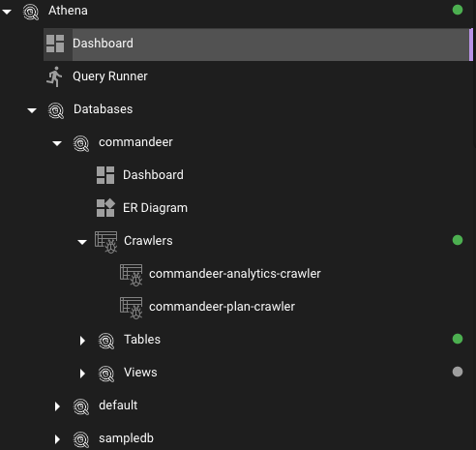
Task: Click the Crawlers table-bug icon
Action: (x=106, y=242)
